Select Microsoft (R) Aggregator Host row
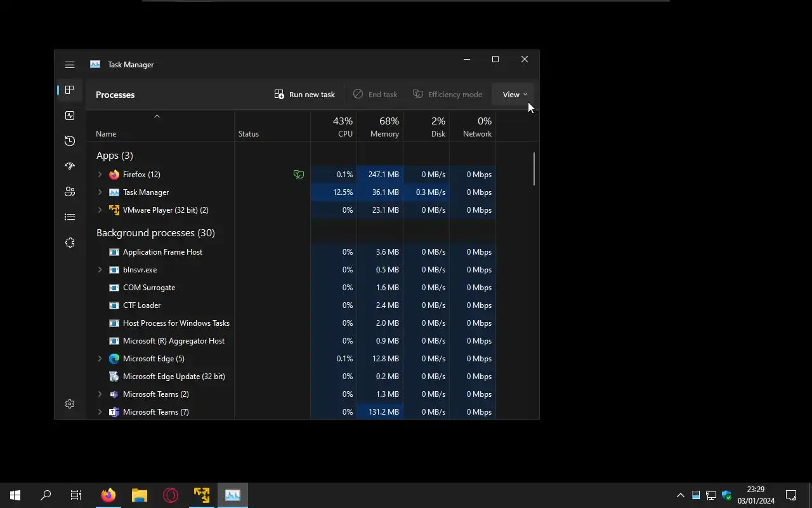 (x=291, y=340)
